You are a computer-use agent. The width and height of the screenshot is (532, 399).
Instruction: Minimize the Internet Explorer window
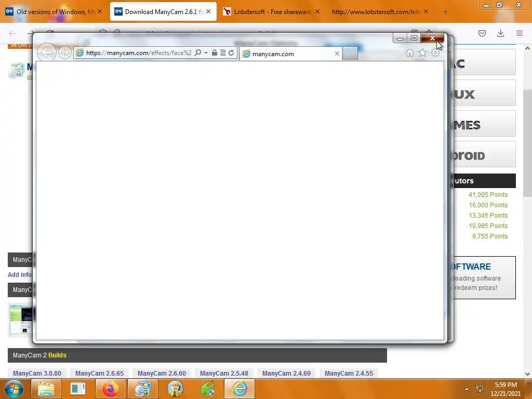pyautogui.click(x=400, y=38)
